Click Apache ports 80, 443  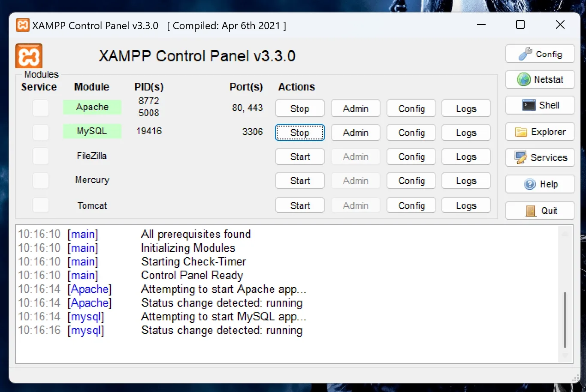[248, 108]
